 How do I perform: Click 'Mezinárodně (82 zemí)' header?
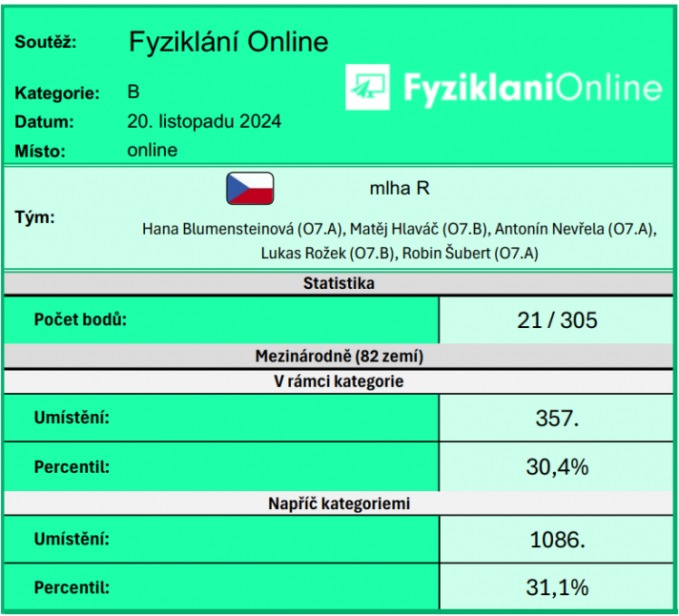click(x=339, y=357)
